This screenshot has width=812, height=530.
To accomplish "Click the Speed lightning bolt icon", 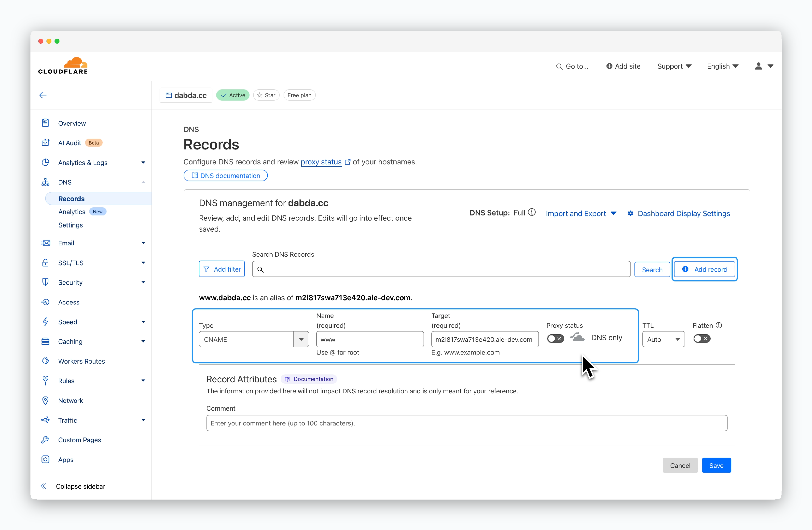I will (x=45, y=322).
